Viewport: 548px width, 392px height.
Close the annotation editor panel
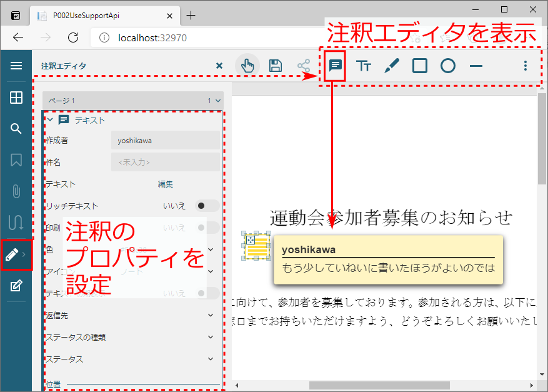pyautogui.click(x=219, y=66)
